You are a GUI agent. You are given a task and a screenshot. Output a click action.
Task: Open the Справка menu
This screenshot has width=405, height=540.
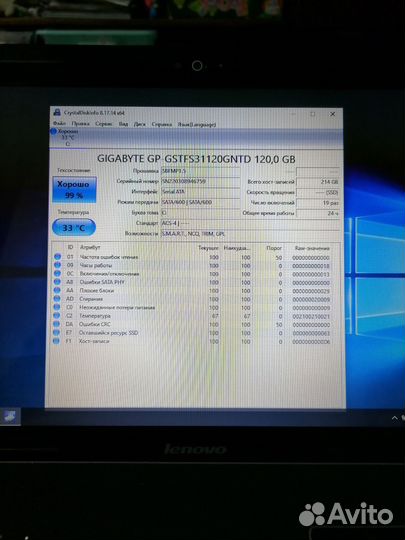pyautogui.click(x=162, y=124)
